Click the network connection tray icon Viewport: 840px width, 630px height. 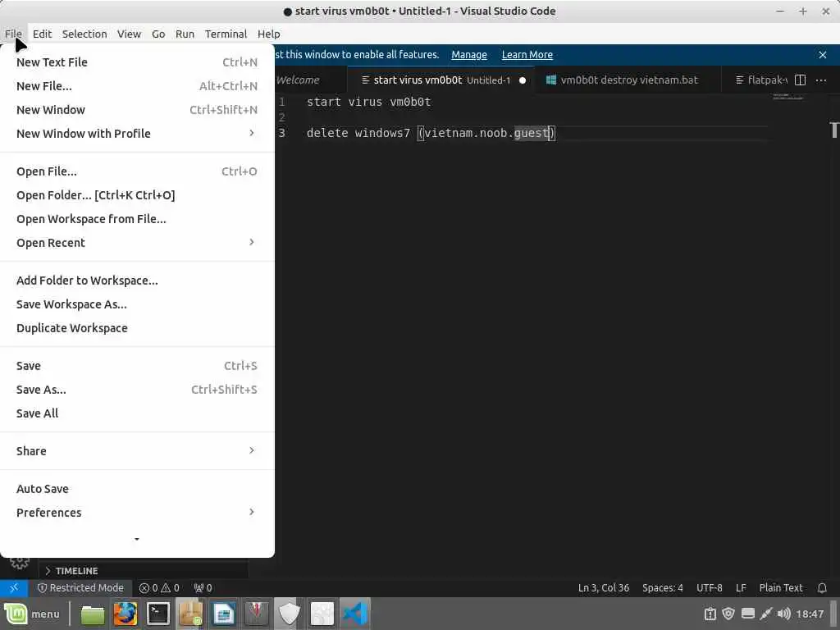(x=765, y=614)
